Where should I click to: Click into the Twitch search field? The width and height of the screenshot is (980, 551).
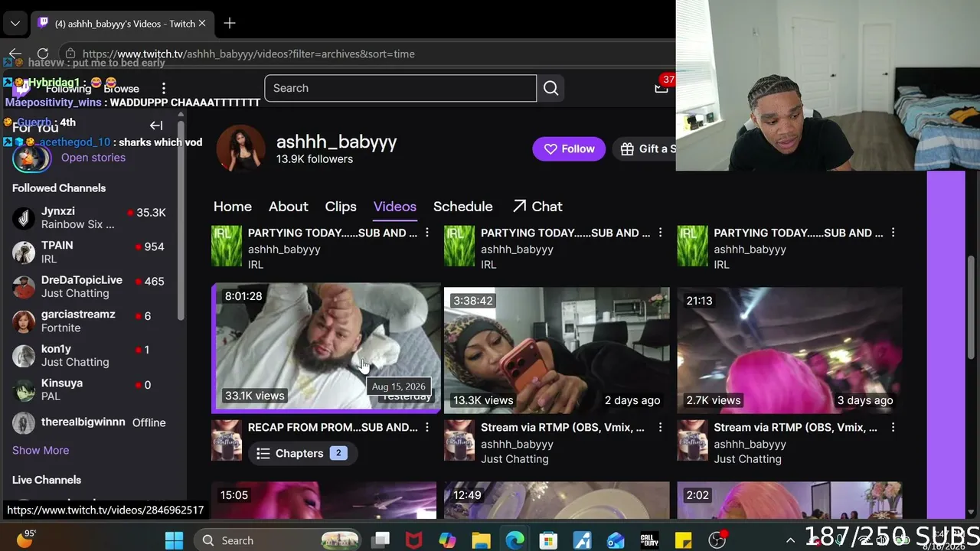400,88
